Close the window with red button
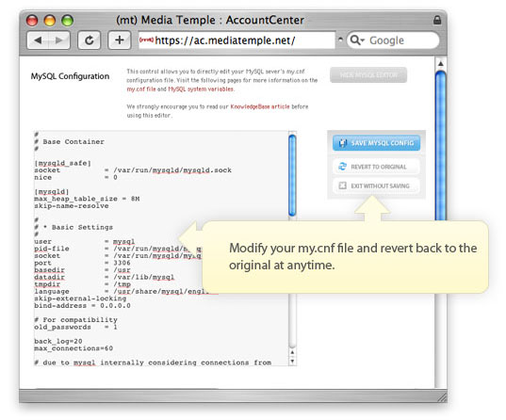 click(x=32, y=21)
